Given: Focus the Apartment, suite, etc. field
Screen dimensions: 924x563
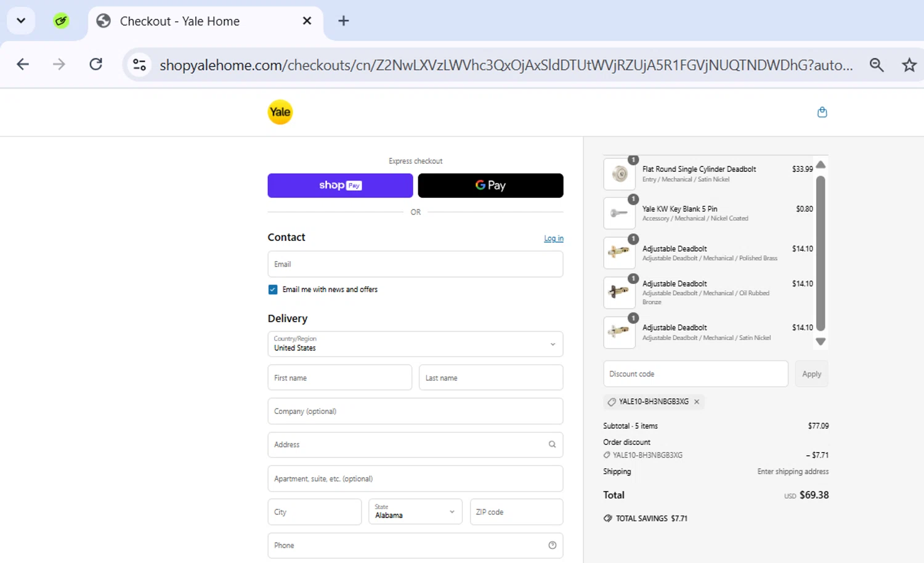Looking at the screenshot, I should coord(415,479).
